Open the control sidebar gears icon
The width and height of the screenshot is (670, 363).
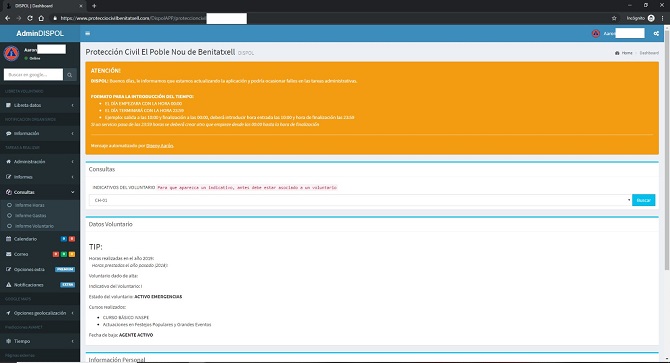click(656, 33)
